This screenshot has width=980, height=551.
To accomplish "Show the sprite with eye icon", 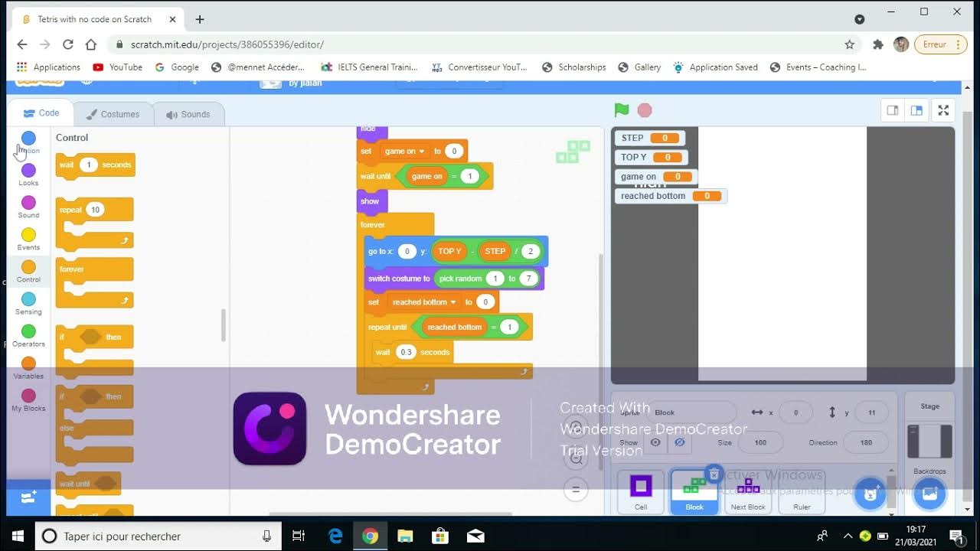I will (x=655, y=442).
